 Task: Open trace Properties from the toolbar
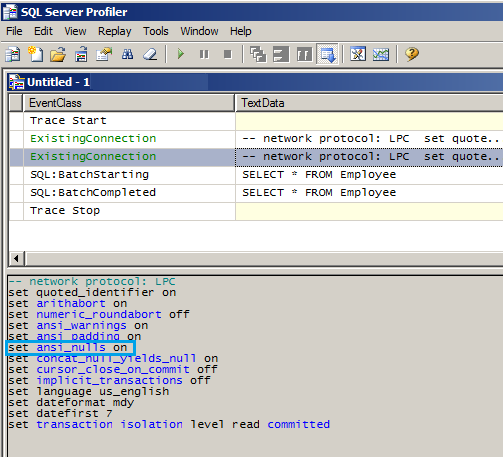(104, 54)
